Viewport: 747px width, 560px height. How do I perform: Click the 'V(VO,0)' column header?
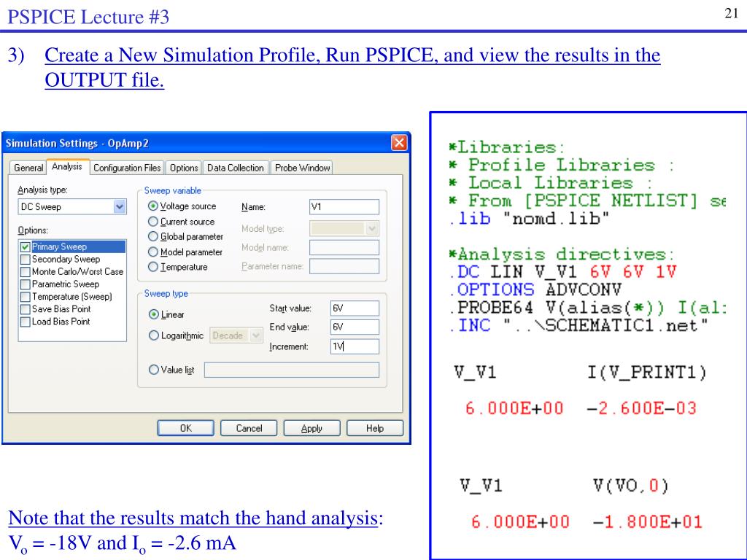[631, 486]
